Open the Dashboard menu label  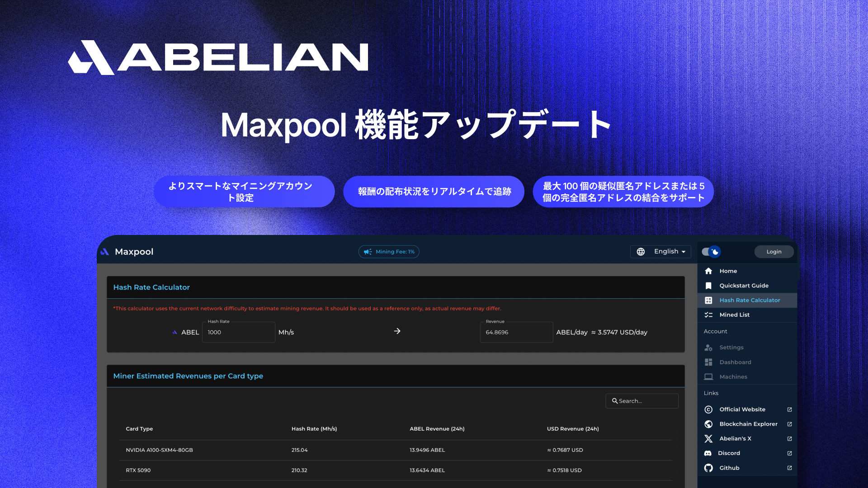(735, 362)
